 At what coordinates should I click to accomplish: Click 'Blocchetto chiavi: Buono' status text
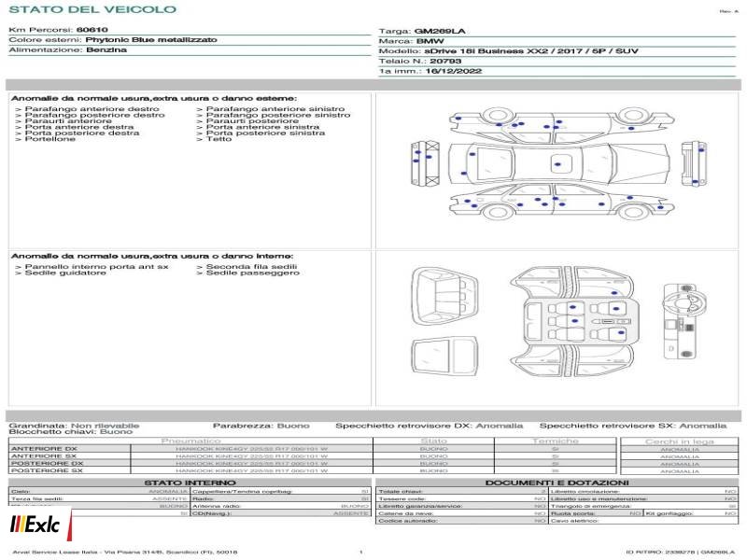pyautogui.click(x=71, y=431)
